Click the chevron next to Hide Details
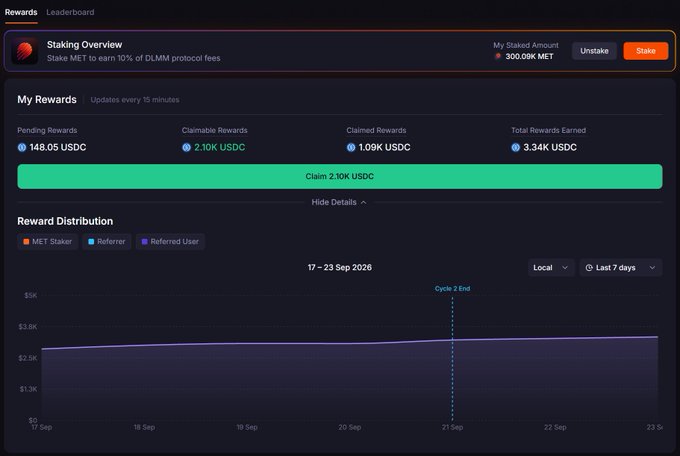 click(x=363, y=203)
